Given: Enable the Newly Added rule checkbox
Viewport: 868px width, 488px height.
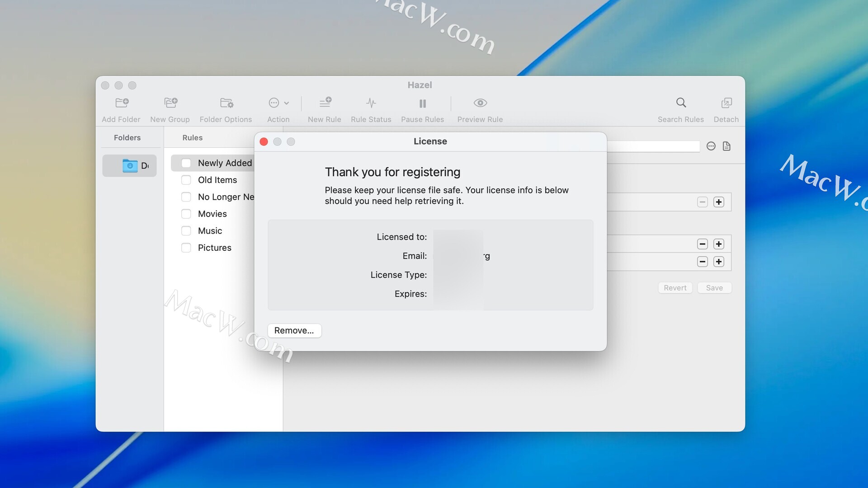Looking at the screenshot, I should click(x=186, y=163).
